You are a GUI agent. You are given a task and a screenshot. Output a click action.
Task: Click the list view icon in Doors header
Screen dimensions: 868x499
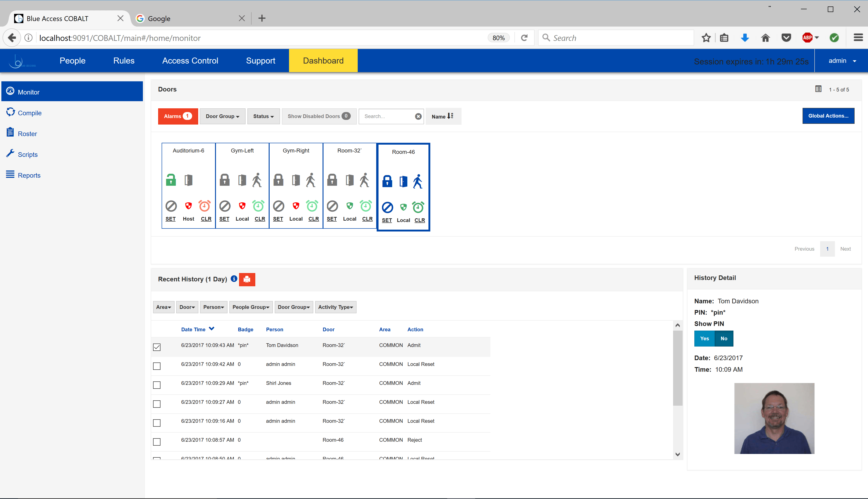coord(818,89)
